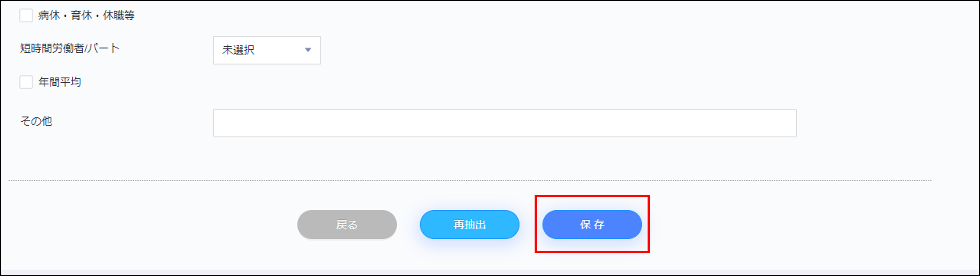Click the dotted separator line above the buttons
980x276 pixels.
click(x=470, y=181)
